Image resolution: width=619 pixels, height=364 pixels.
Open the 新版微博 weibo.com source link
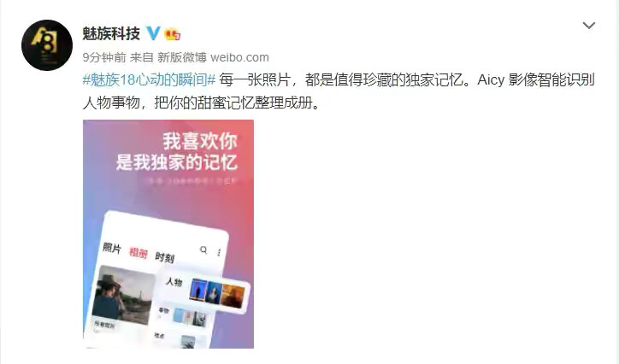213,57
